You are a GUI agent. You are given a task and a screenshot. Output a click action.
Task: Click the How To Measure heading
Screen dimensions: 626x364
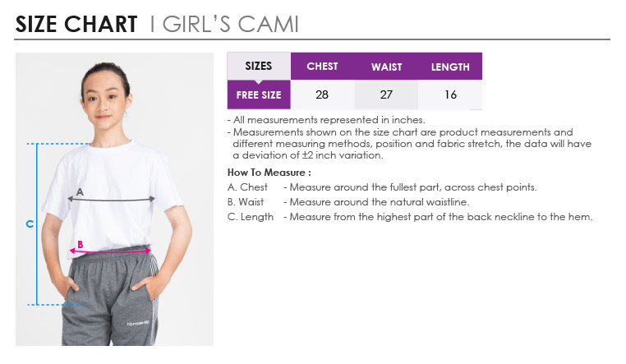pyautogui.click(x=269, y=173)
